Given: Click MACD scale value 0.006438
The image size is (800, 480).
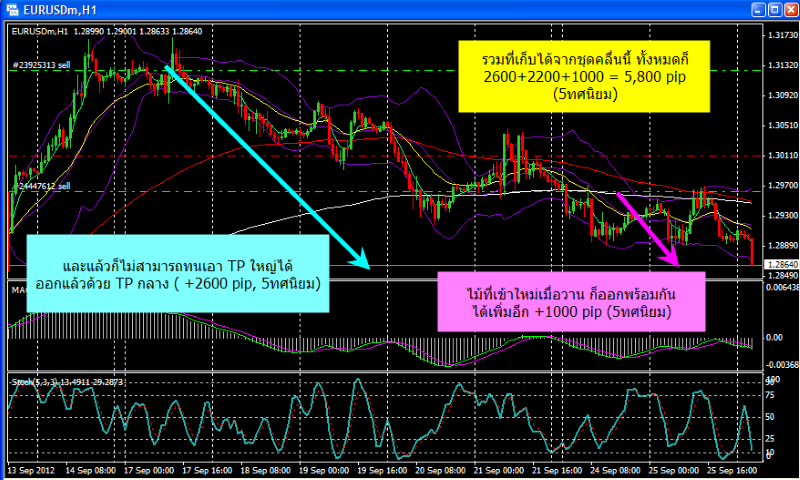Looking at the screenshot, I should (x=782, y=287).
